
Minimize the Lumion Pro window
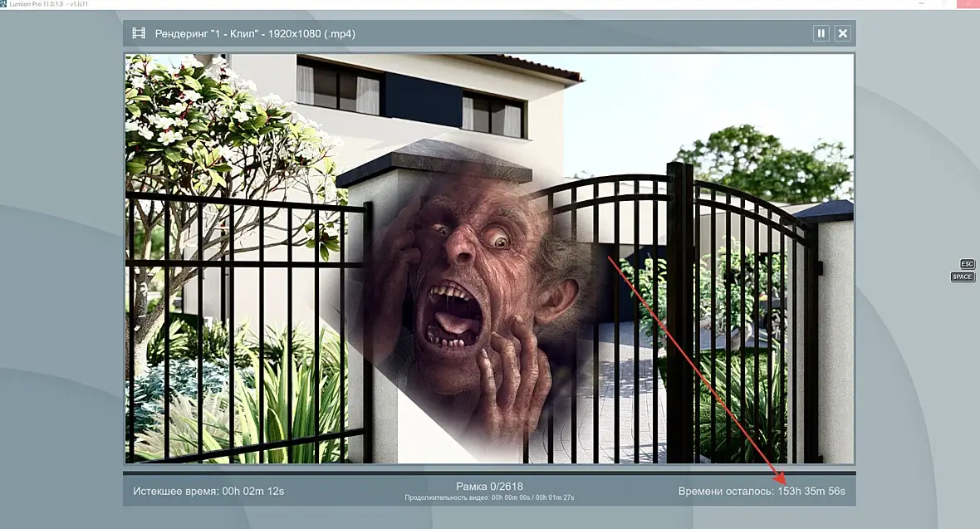point(921,4)
